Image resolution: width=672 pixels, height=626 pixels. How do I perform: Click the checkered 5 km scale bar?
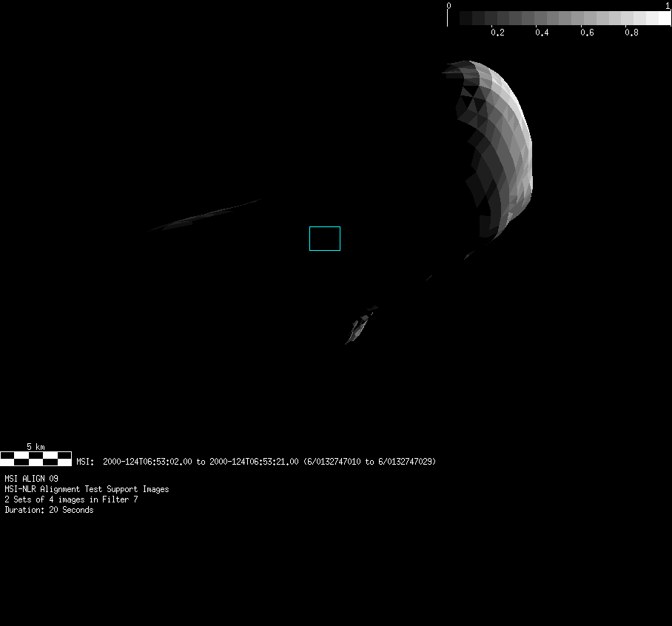(36, 458)
